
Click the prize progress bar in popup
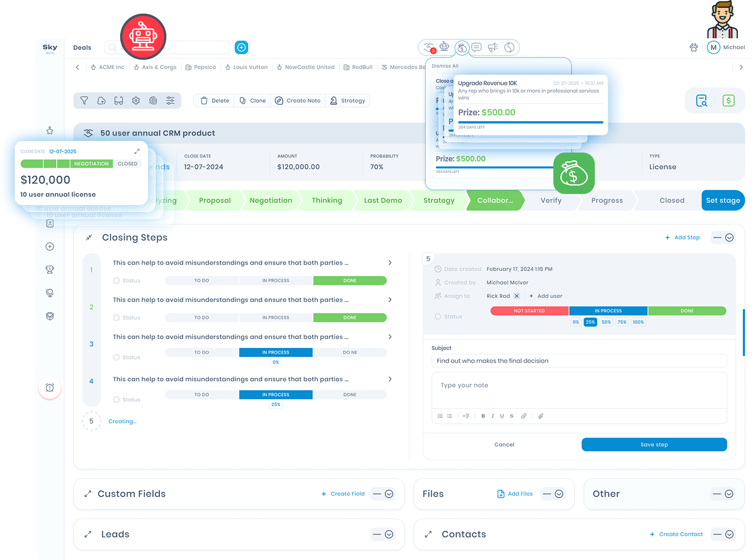click(x=530, y=122)
